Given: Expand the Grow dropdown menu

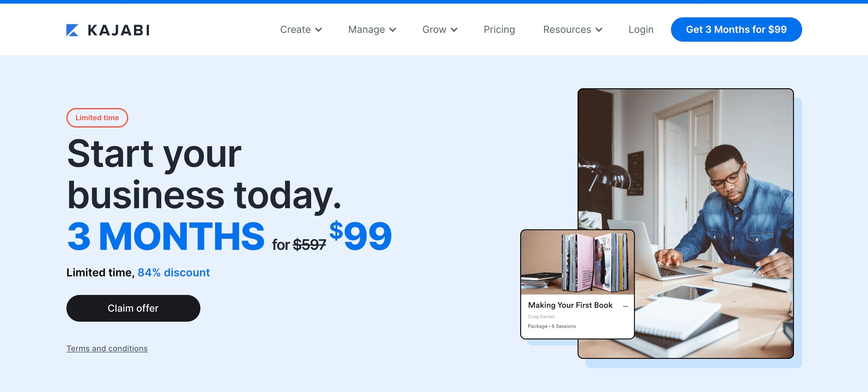Looking at the screenshot, I should (440, 30).
